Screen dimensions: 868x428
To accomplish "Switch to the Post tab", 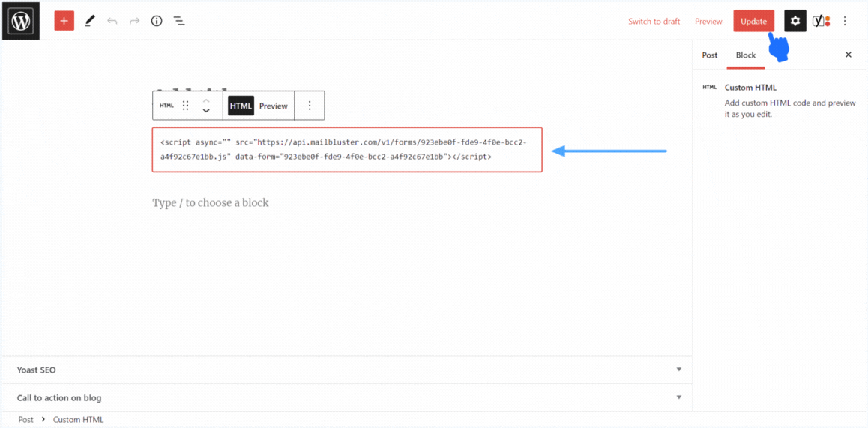I will pos(709,55).
